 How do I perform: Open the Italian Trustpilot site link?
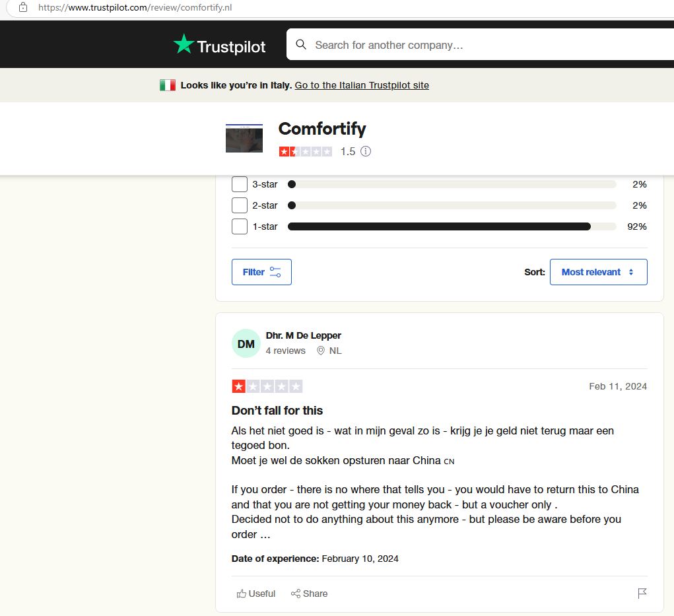click(x=362, y=85)
